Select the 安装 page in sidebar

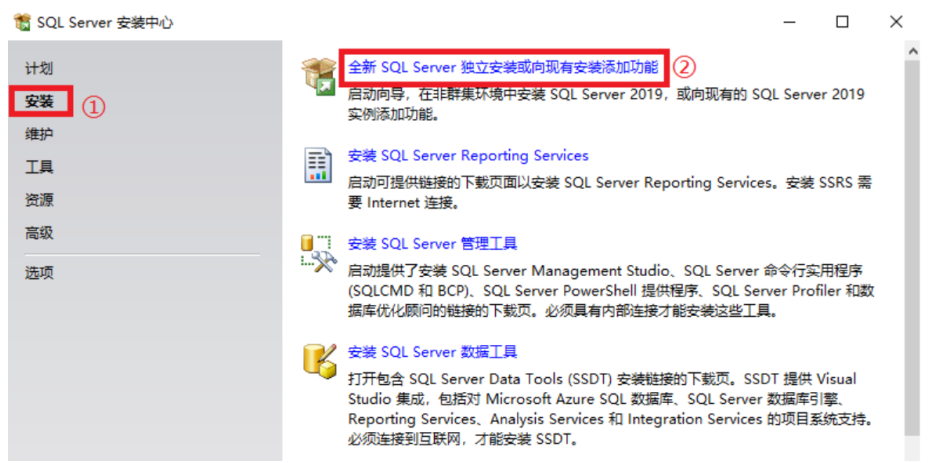click(x=39, y=101)
